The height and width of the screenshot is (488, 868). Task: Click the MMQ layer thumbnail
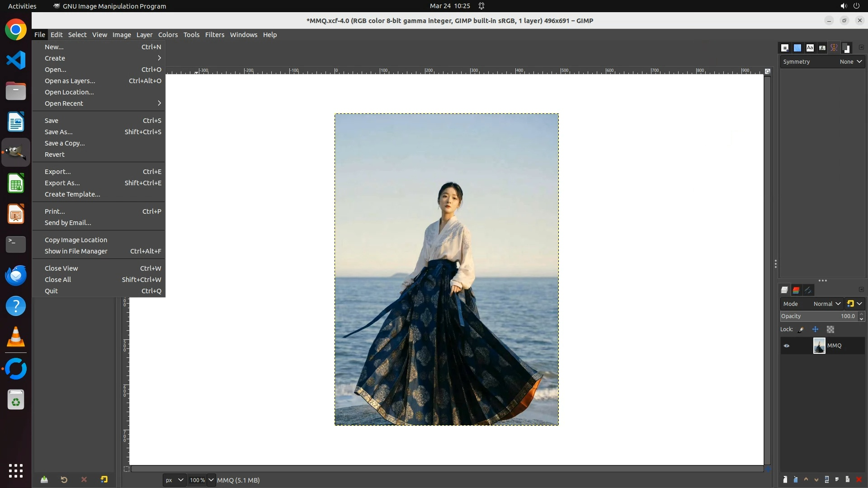pyautogui.click(x=819, y=346)
